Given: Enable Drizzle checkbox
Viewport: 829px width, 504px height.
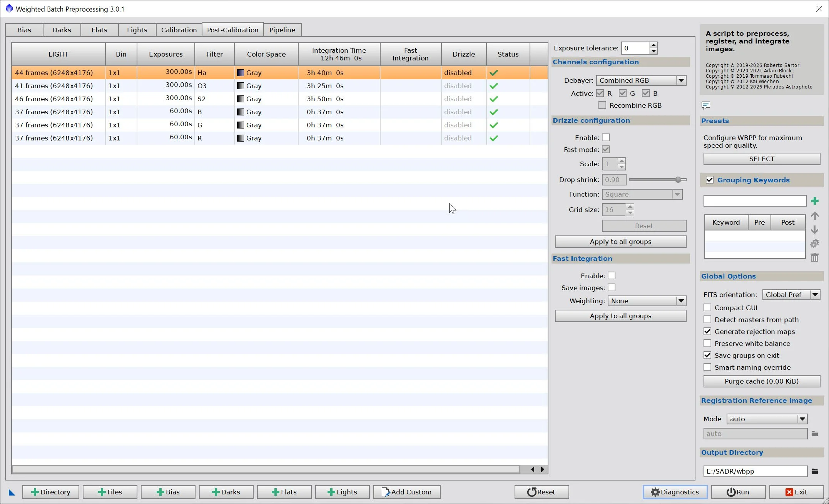Looking at the screenshot, I should tap(606, 137).
